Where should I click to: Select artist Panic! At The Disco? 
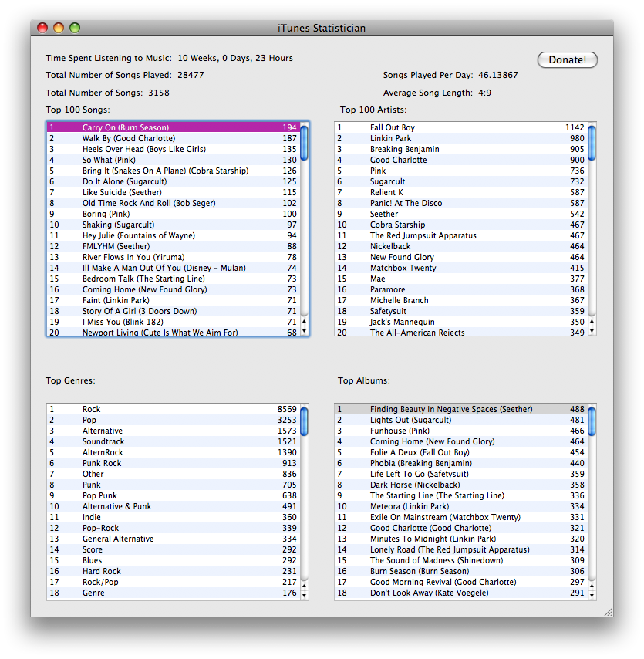tap(461, 203)
